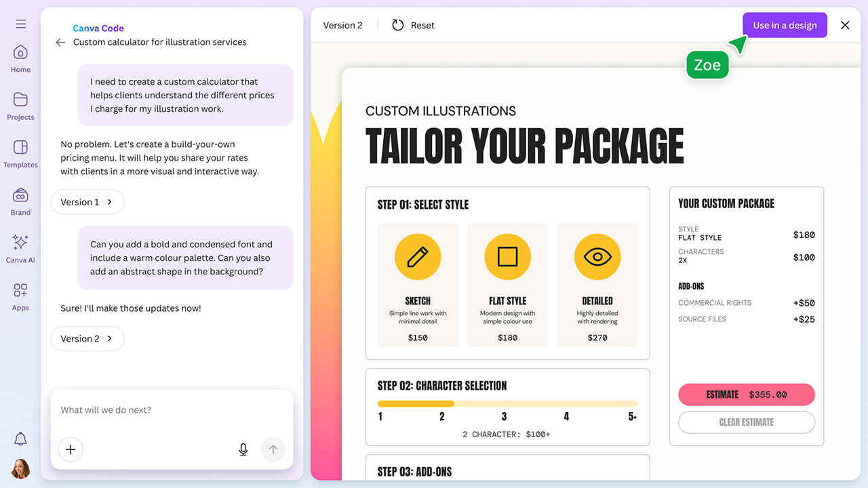The height and width of the screenshot is (488, 868).
Task: Open Brand in sidebar
Action: coord(20,201)
